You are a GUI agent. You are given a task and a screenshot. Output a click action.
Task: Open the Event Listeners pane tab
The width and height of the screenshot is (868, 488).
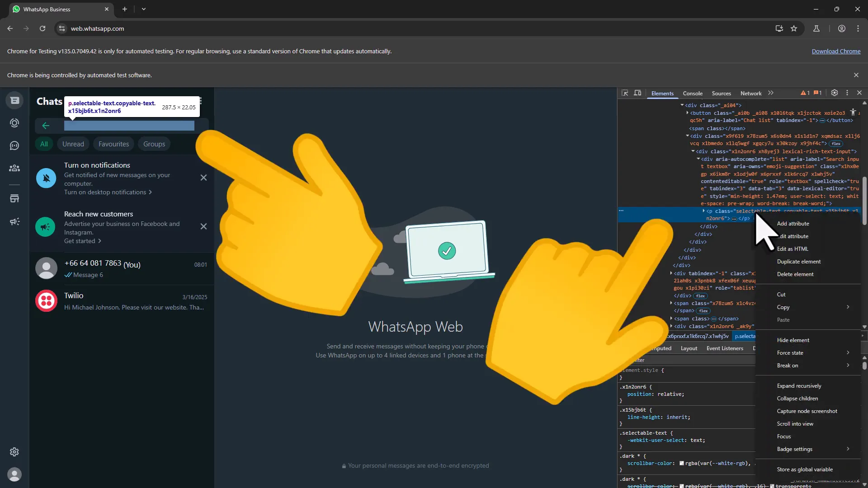[725, 348]
